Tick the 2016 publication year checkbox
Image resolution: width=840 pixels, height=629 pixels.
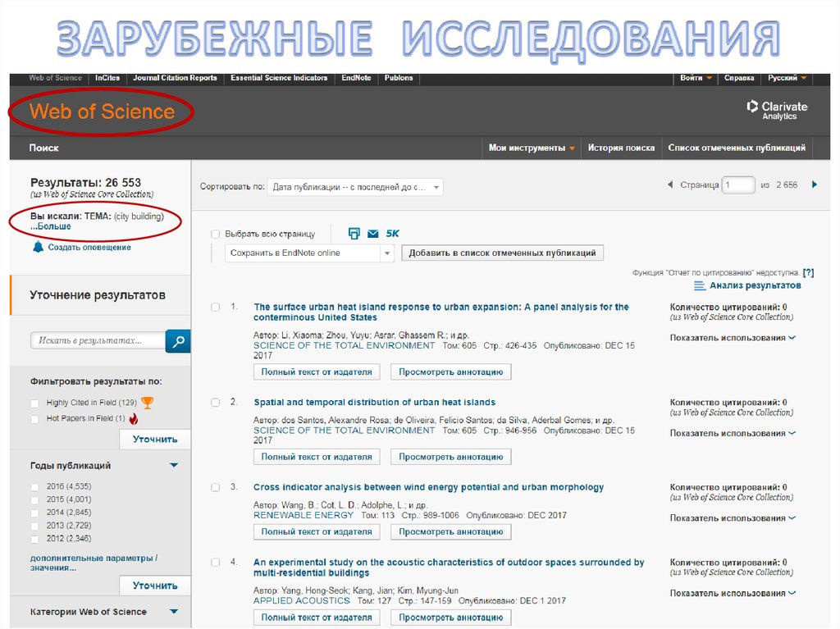(x=34, y=486)
